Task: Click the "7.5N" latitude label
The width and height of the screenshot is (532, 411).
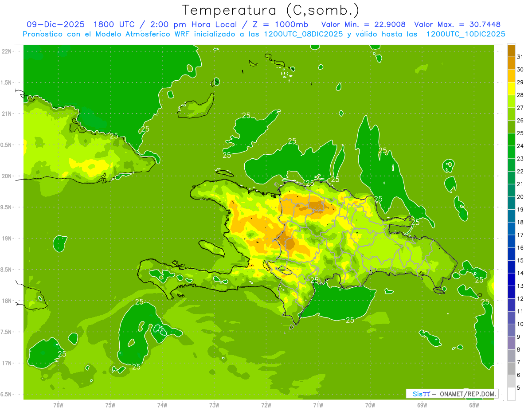Action: [x=6, y=332]
